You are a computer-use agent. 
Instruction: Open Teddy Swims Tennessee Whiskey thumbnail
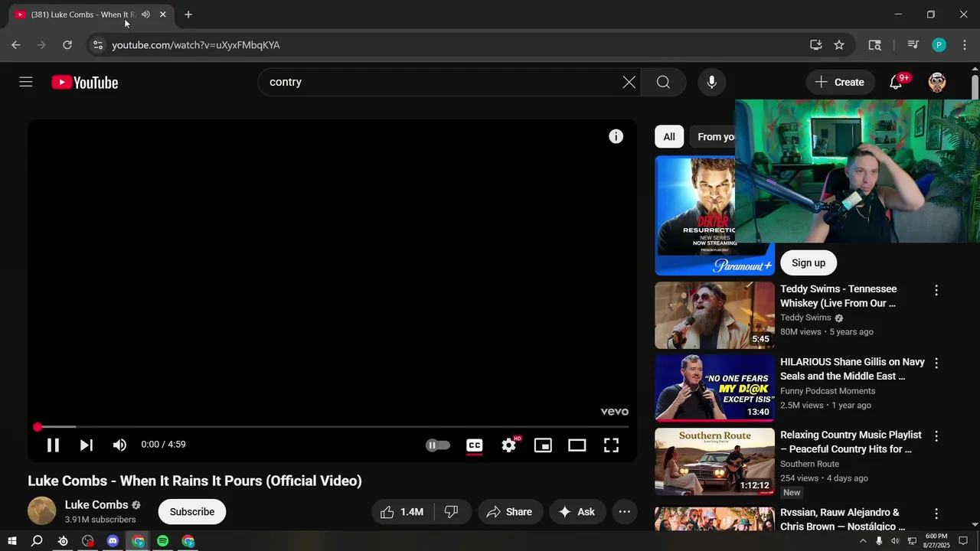coord(714,315)
